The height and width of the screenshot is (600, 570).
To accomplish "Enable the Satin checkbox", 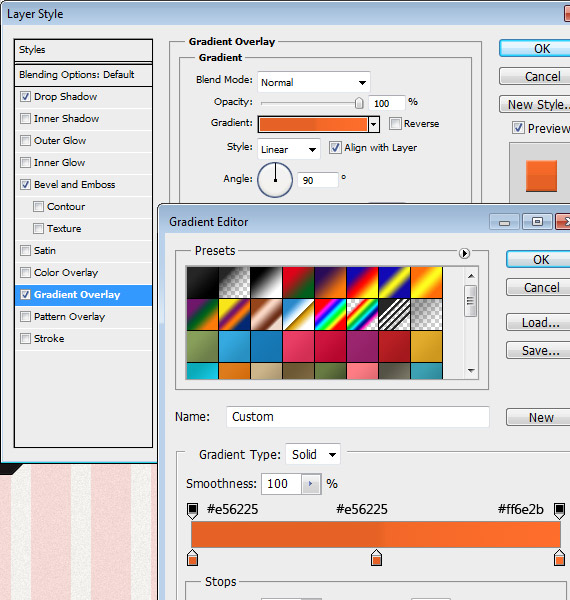I will [x=25, y=251].
